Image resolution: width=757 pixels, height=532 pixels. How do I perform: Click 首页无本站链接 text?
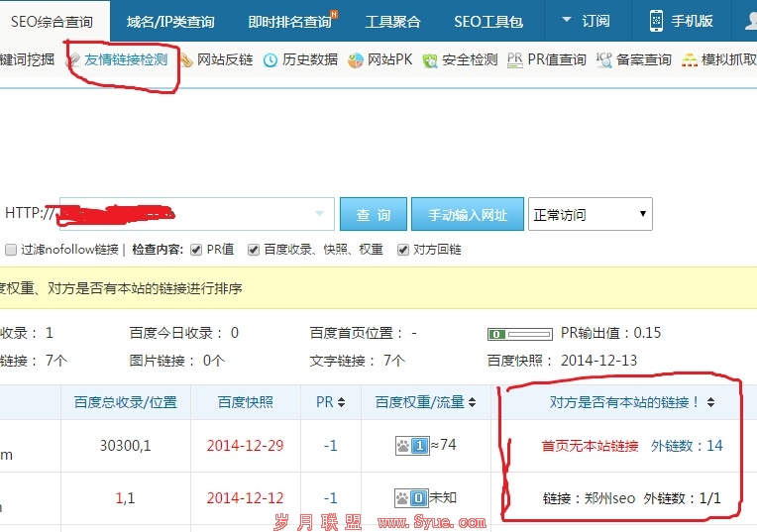pyautogui.click(x=590, y=446)
